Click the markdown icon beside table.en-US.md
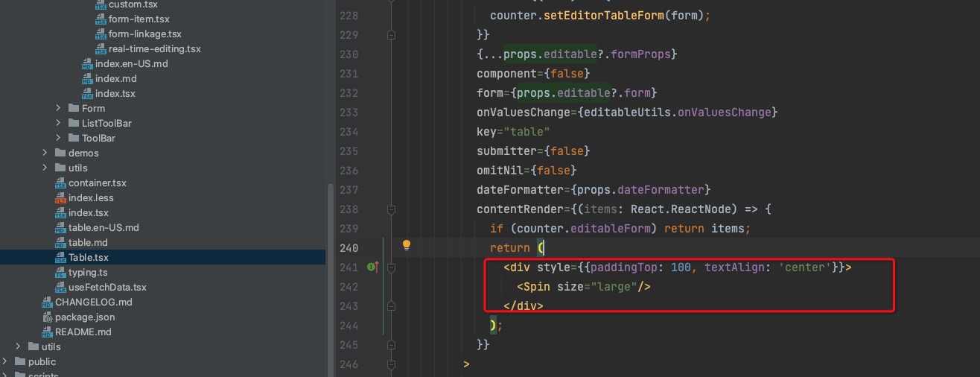The image size is (980, 377). [61, 228]
